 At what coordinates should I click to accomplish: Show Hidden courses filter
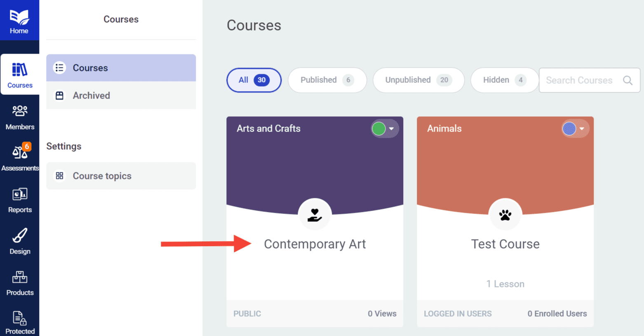point(505,80)
